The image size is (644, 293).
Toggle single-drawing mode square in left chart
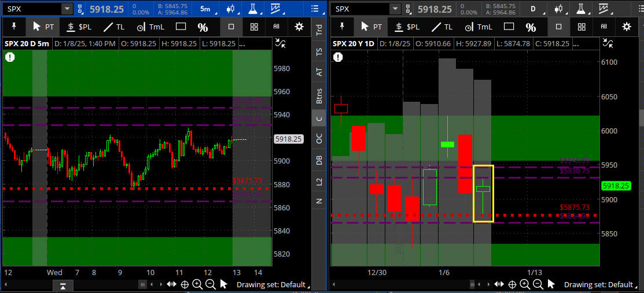coord(231,27)
